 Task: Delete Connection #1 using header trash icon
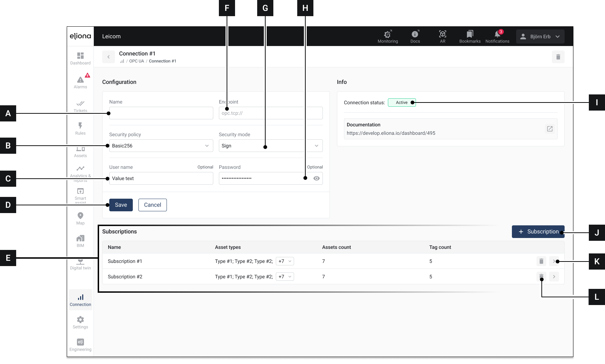tap(558, 57)
